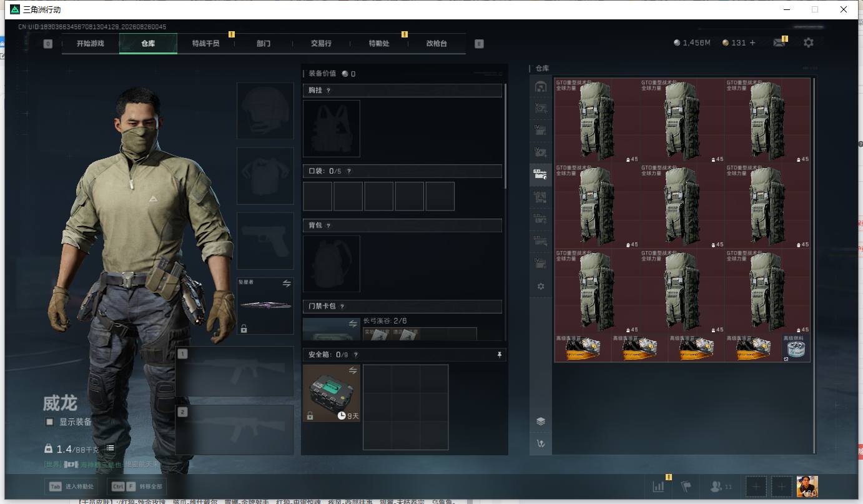Click the lock icon on the safe box

(x=310, y=416)
